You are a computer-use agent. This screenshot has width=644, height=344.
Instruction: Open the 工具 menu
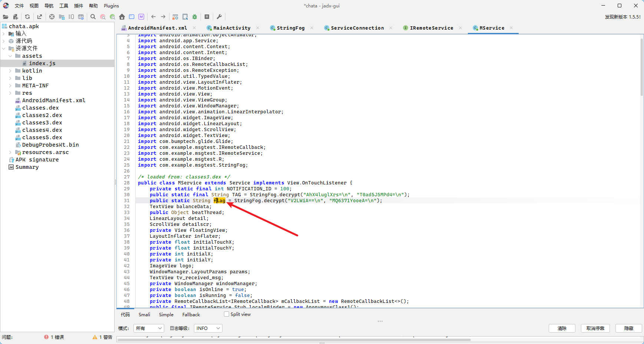click(x=64, y=6)
